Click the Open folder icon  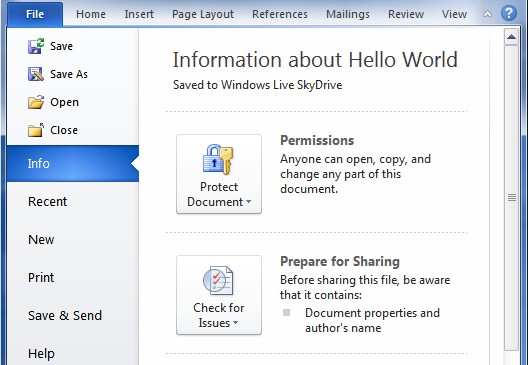tap(36, 102)
